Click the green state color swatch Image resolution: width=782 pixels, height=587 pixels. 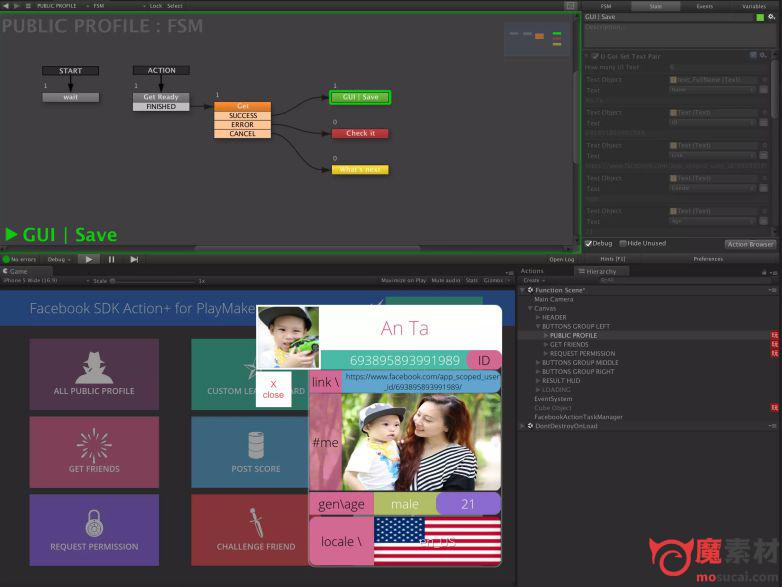pos(760,17)
